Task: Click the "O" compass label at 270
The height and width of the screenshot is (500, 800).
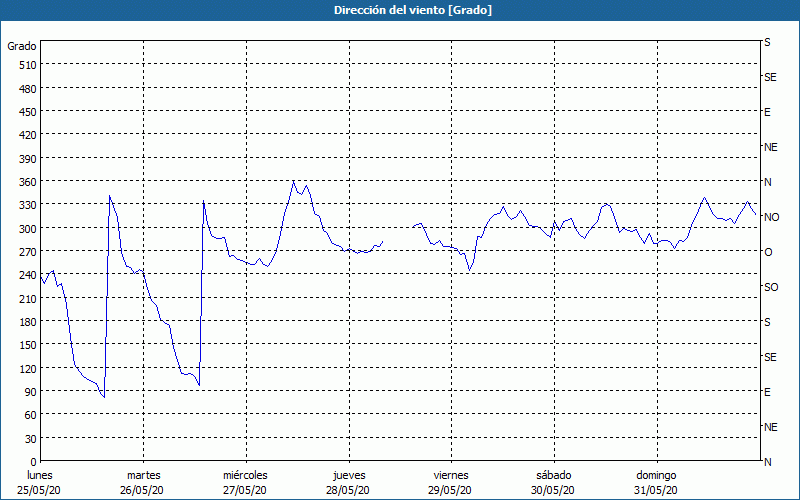Action: (768, 252)
